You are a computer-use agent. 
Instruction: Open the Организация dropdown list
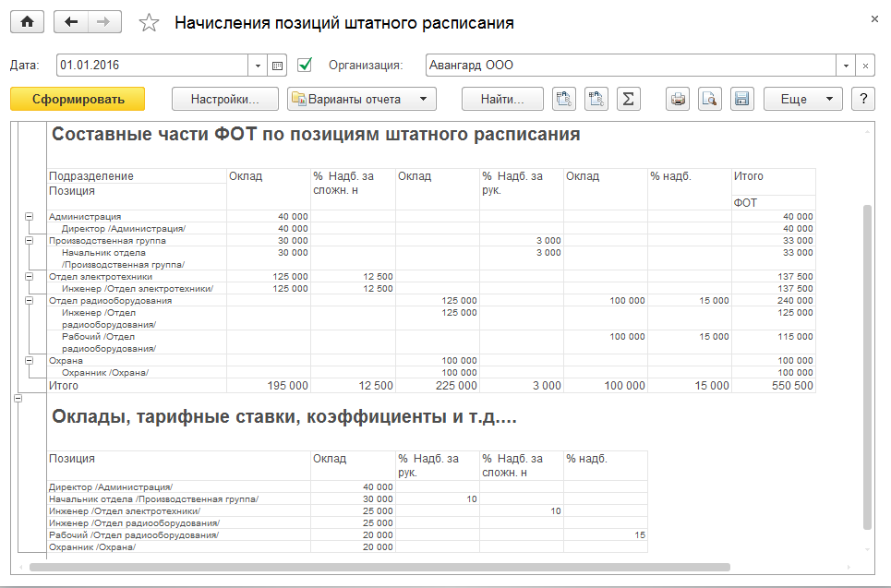click(x=847, y=66)
